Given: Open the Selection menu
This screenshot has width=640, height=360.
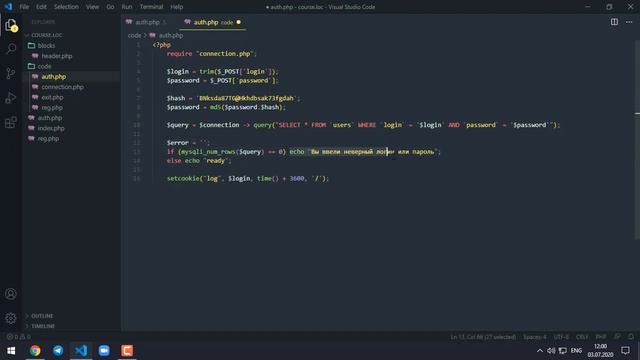Looking at the screenshot, I should (x=66, y=7).
